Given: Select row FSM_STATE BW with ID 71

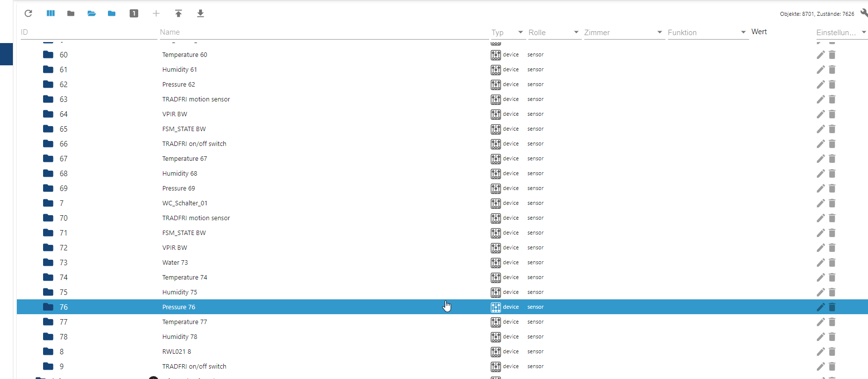Looking at the screenshot, I should (x=442, y=233).
